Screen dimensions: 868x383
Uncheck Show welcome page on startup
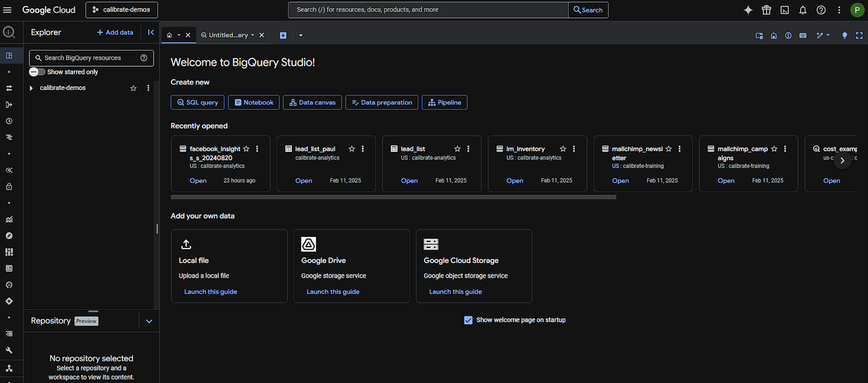pyautogui.click(x=468, y=320)
